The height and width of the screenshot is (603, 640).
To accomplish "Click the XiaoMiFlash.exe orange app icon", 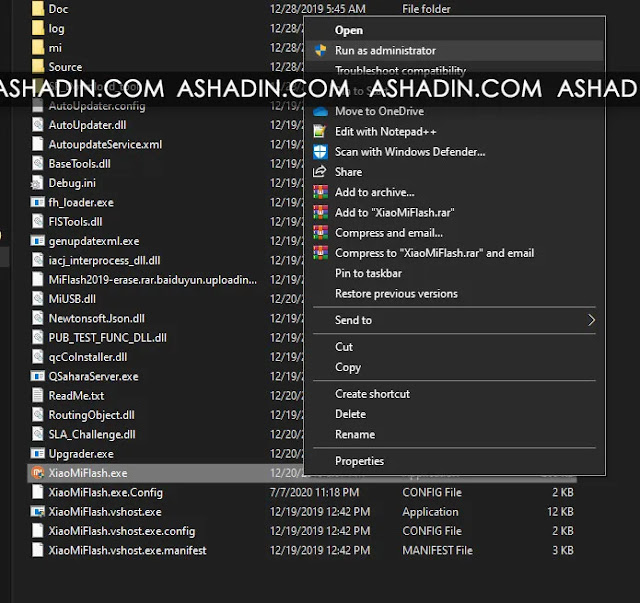I will [38, 473].
